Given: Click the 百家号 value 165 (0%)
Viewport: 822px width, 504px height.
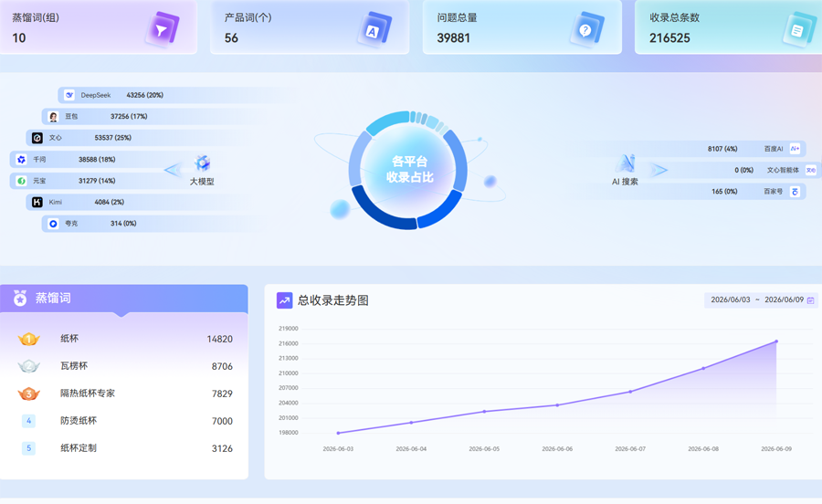Looking at the screenshot, I should tap(724, 191).
